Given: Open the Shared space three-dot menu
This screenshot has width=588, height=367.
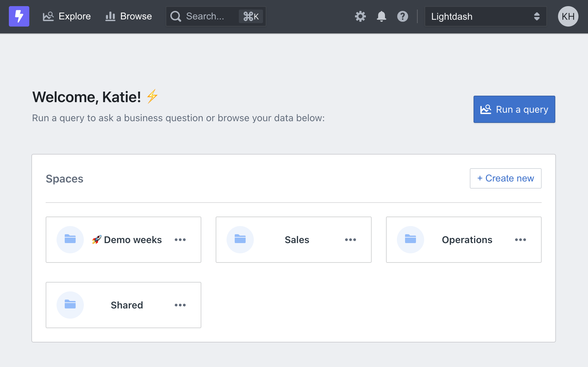Looking at the screenshot, I should point(180,305).
